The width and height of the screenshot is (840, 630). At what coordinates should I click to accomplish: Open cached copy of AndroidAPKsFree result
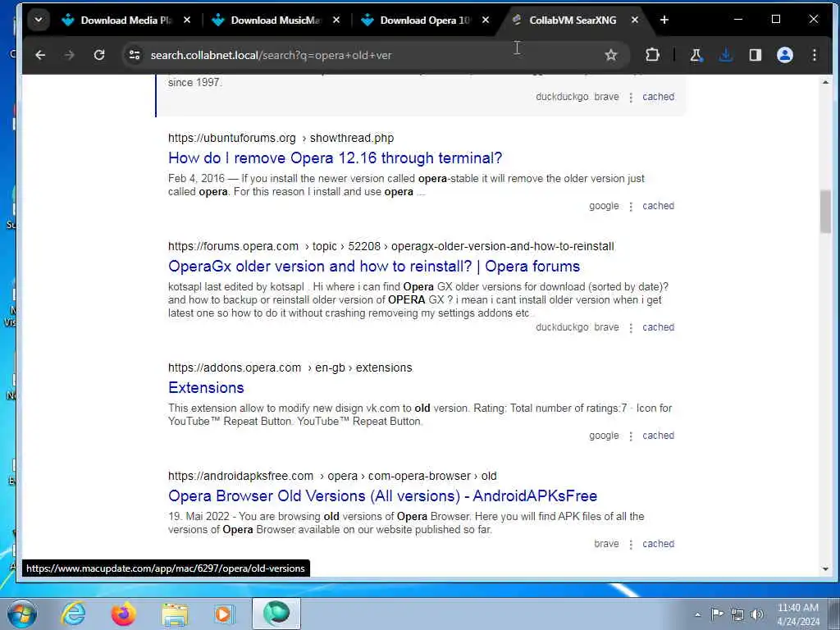(x=658, y=544)
